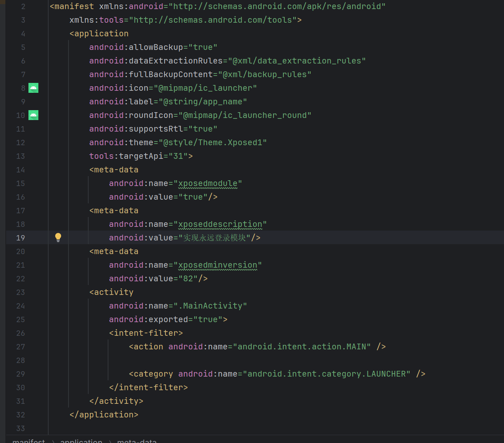The width and height of the screenshot is (504, 443).
Task: Click the Chinese description value "实现永远登录模块"
Action: pos(214,238)
